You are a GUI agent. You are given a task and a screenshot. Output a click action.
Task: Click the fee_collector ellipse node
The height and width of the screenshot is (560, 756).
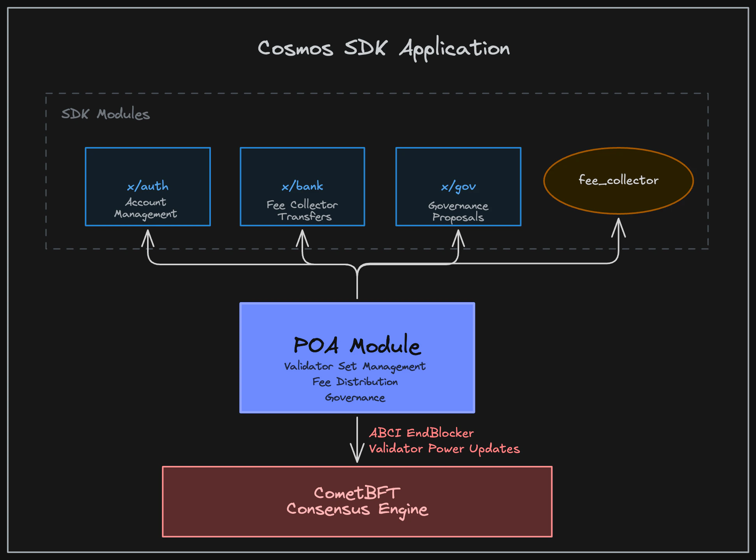618,180
